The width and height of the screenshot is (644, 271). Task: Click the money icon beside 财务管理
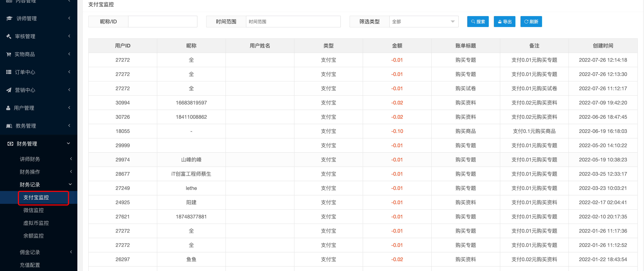click(x=10, y=144)
